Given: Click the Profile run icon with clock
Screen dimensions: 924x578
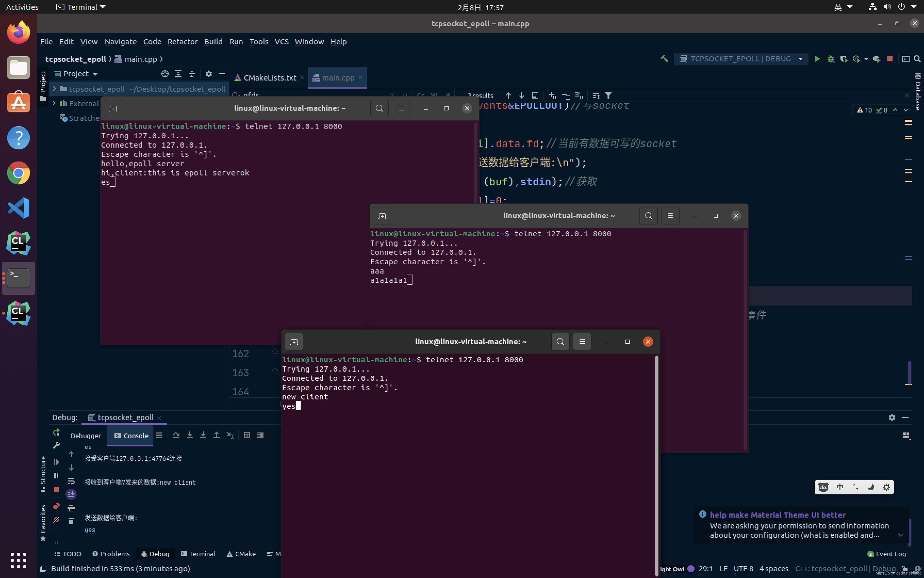Looking at the screenshot, I should coord(856,59).
